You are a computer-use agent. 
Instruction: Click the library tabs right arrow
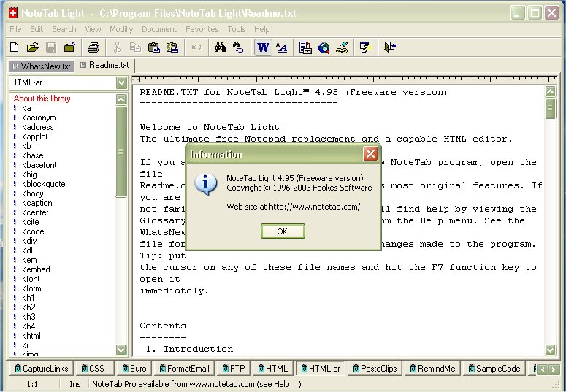coord(554,369)
